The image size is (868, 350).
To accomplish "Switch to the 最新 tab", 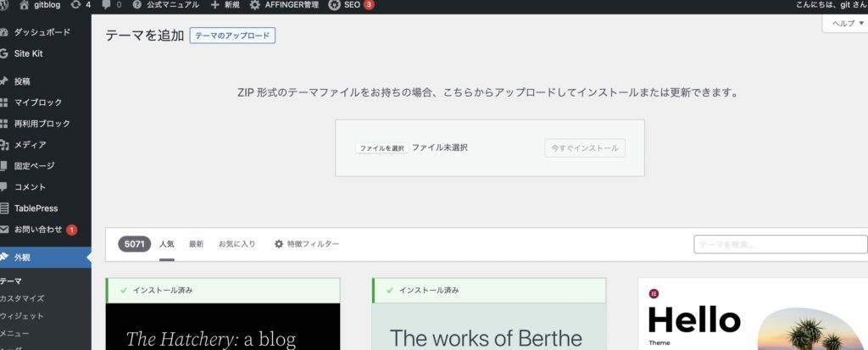I will pyautogui.click(x=196, y=244).
